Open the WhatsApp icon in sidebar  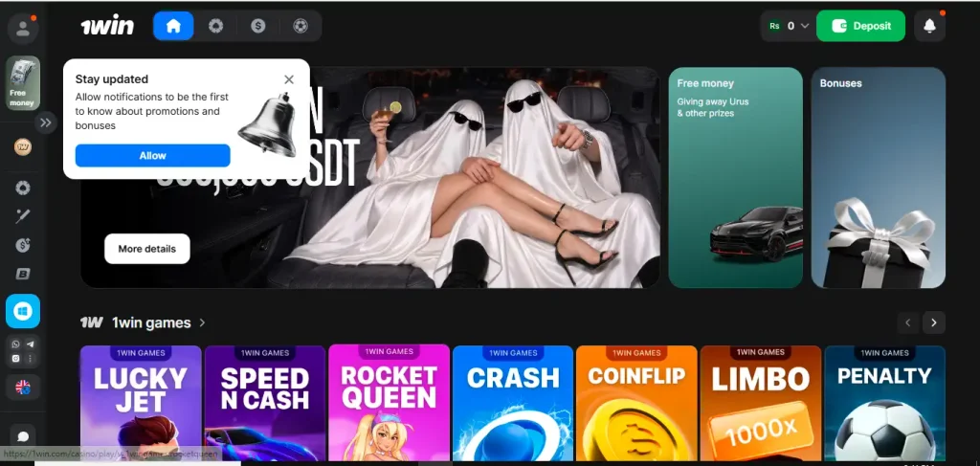click(x=15, y=344)
